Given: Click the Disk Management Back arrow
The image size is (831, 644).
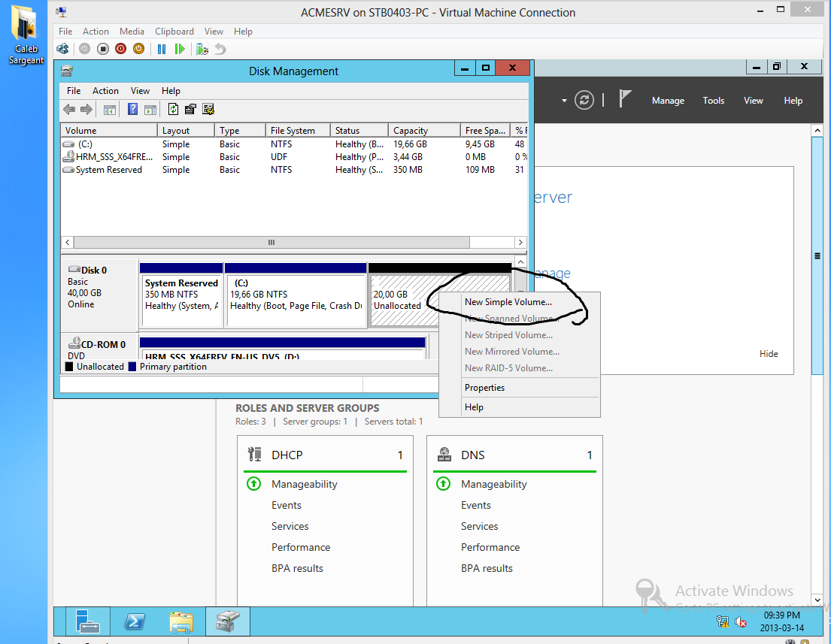Looking at the screenshot, I should (69, 110).
